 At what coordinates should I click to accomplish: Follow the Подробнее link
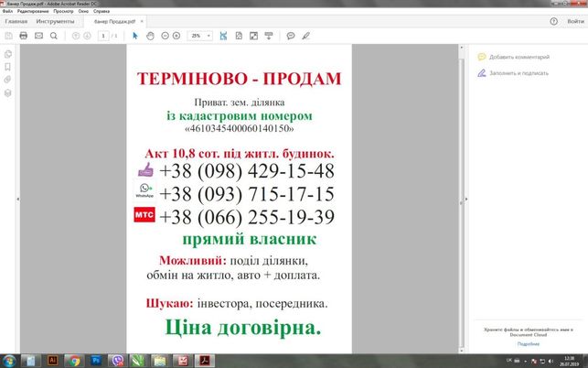528,343
